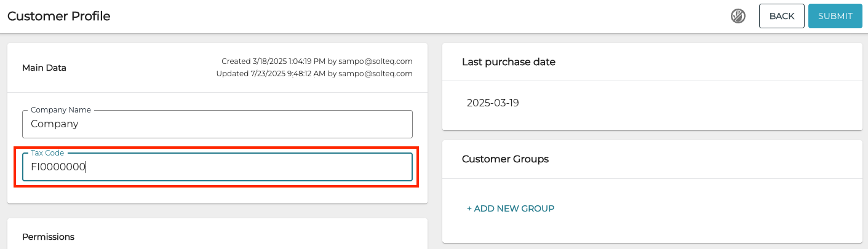
Task: Add a new customer group
Action: [x=511, y=208]
